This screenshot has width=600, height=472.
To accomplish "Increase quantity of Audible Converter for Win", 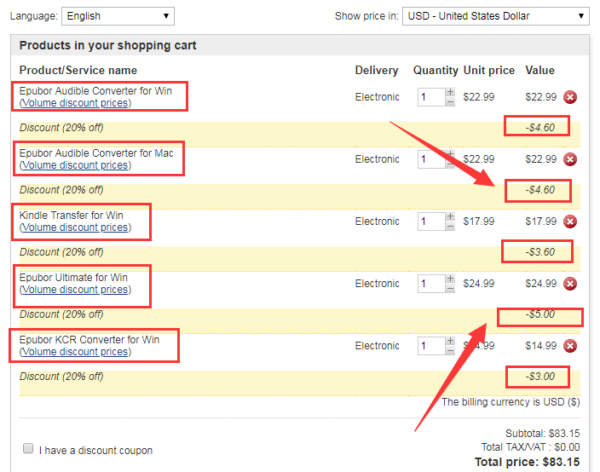I will click(x=450, y=92).
